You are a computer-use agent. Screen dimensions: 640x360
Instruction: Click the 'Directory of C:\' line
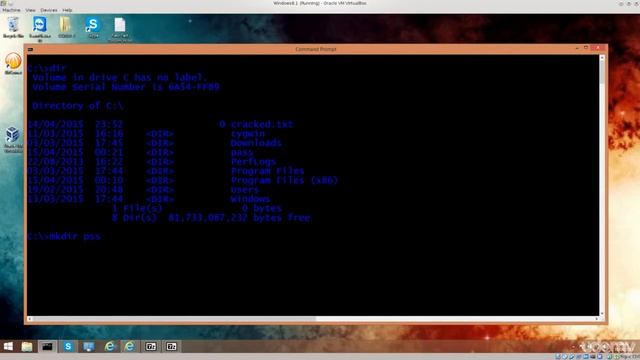78,106
